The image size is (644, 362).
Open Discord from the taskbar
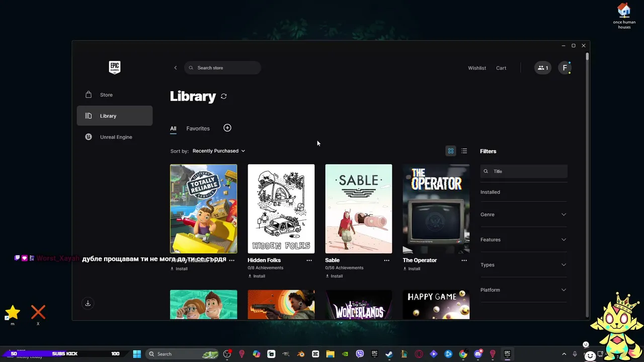(x=478, y=354)
